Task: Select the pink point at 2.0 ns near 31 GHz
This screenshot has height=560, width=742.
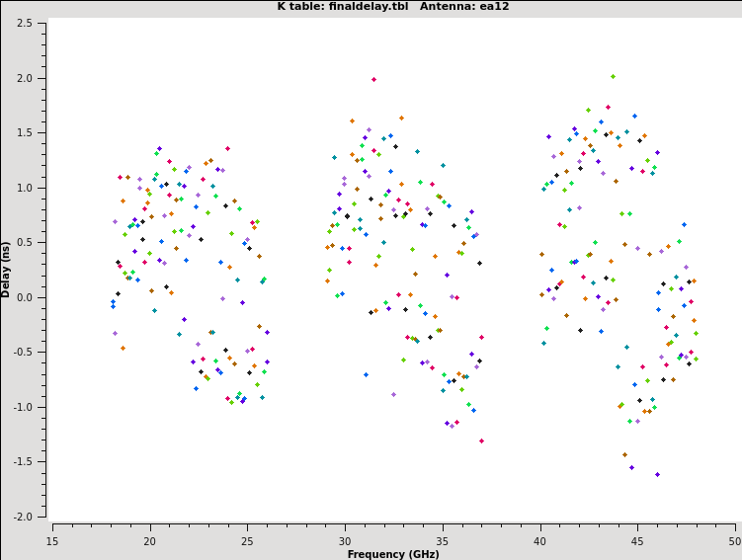Action: [x=373, y=79]
